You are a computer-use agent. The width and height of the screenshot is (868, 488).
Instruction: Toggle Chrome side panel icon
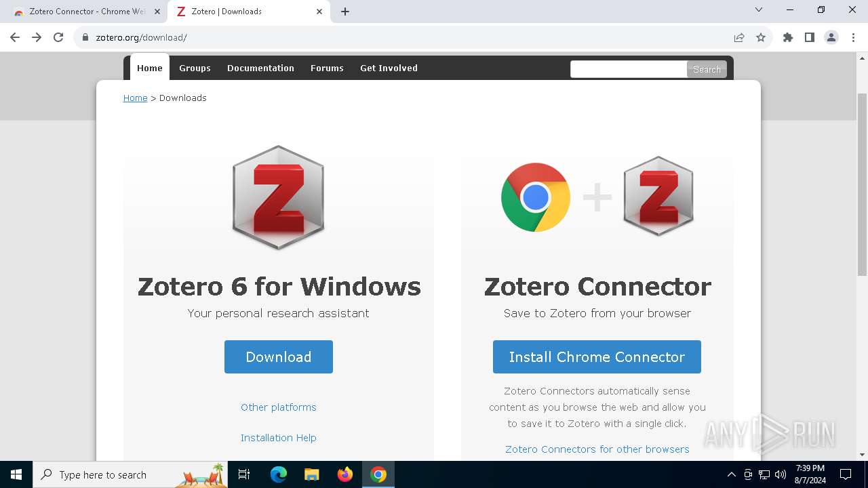coord(810,37)
